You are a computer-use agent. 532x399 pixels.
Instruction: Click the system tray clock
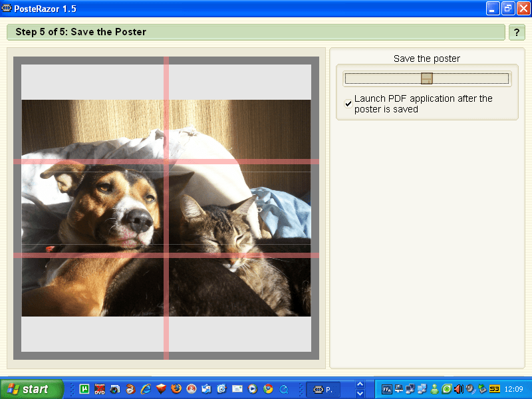pos(513,389)
